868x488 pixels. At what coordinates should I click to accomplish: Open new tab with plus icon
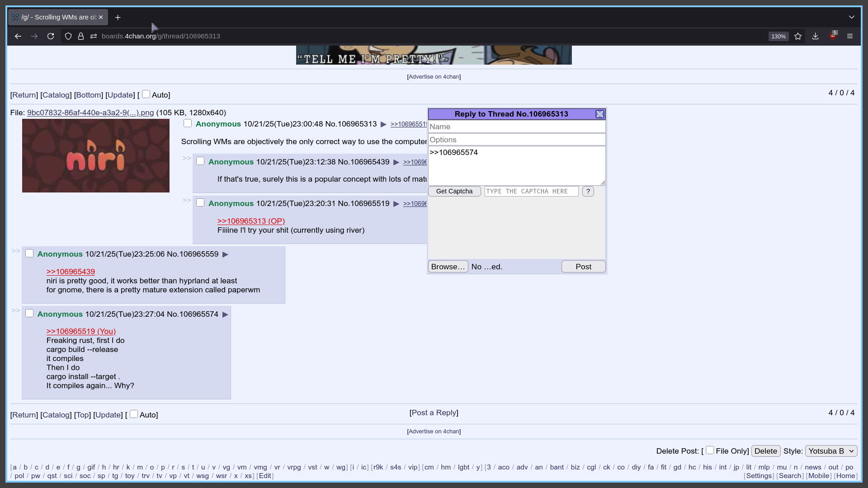(x=118, y=17)
